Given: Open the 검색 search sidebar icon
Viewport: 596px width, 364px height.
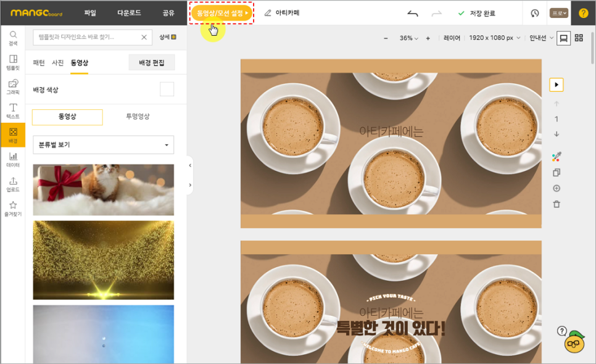Looking at the screenshot, I should tap(13, 38).
